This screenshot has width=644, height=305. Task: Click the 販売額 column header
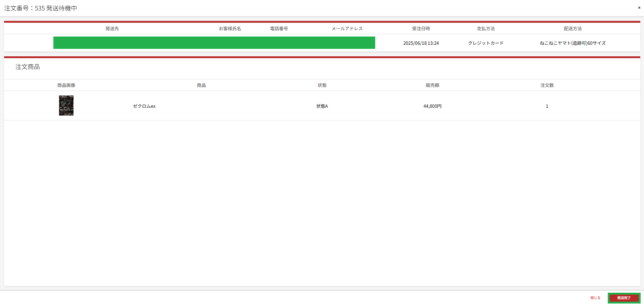tap(432, 85)
